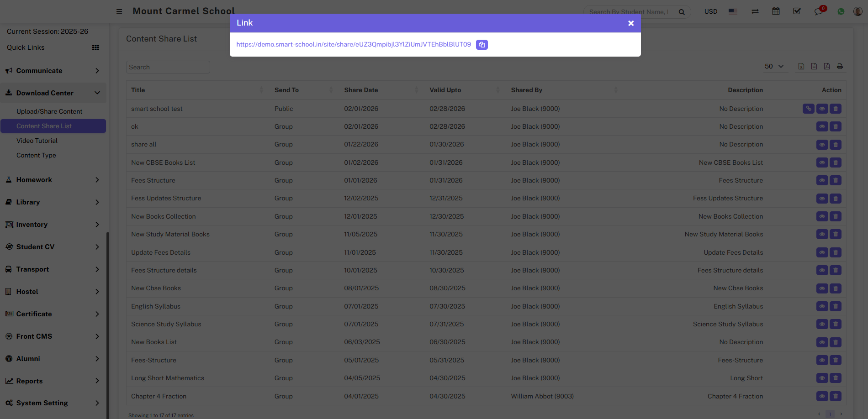
Task: Expand the Homework sidebar menu
Action: pos(53,180)
